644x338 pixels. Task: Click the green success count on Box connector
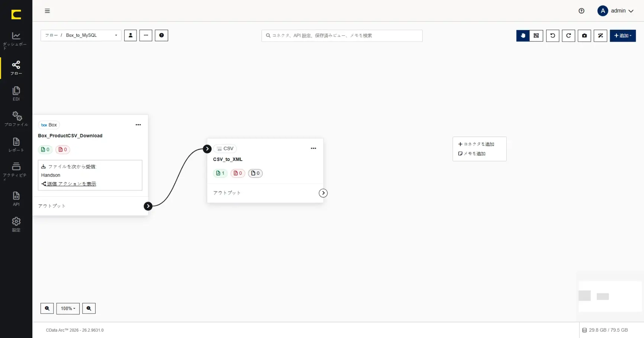point(45,149)
